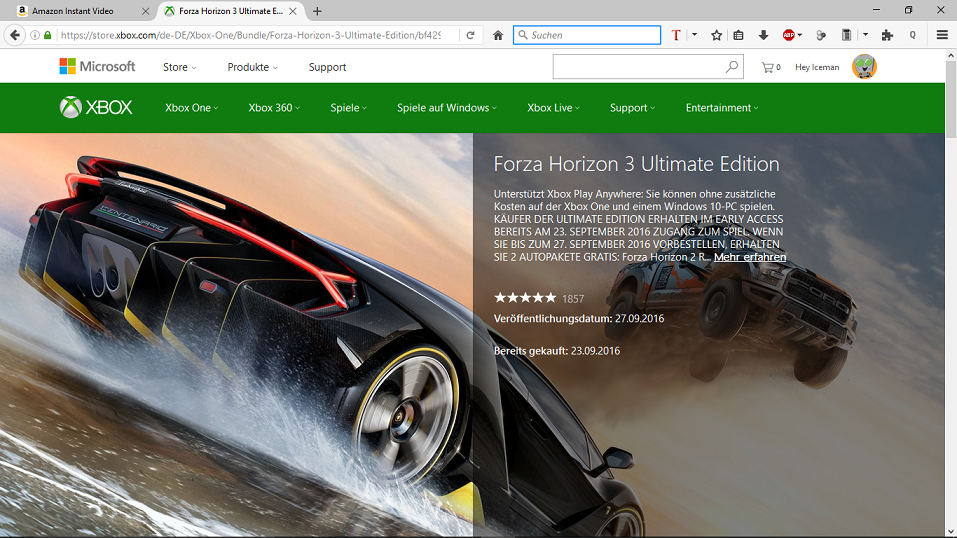Open Spiele auf Windows menu

(447, 107)
